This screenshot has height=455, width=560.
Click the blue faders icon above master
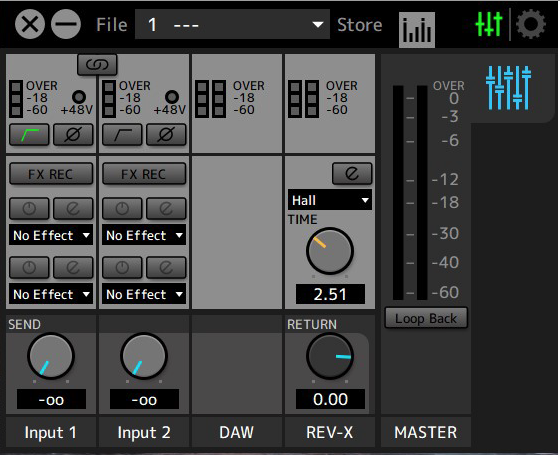(x=508, y=88)
